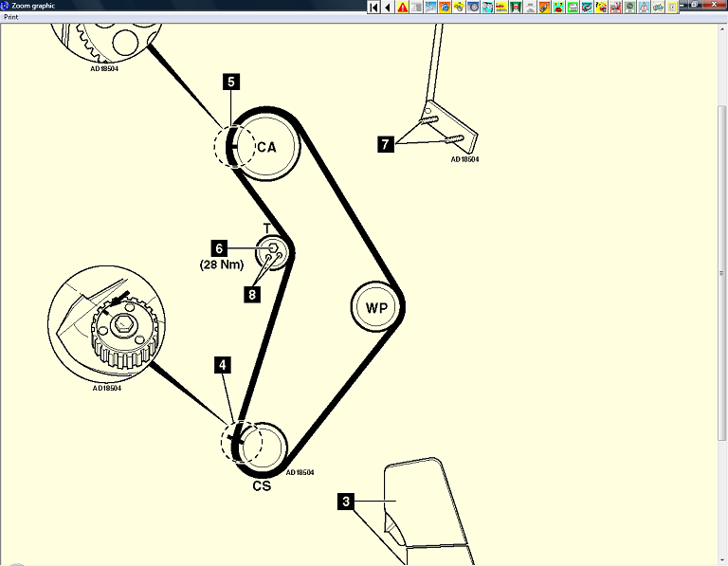
Task: Click the CA camshaft pulley label
Action: tap(266, 147)
